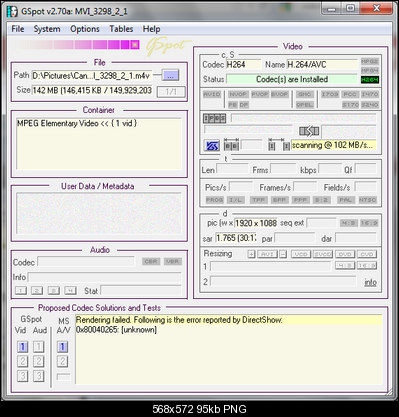Choose the VCD resizing preset
This screenshot has width=399, height=417.
pyautogui.click(x=301, y=254)
